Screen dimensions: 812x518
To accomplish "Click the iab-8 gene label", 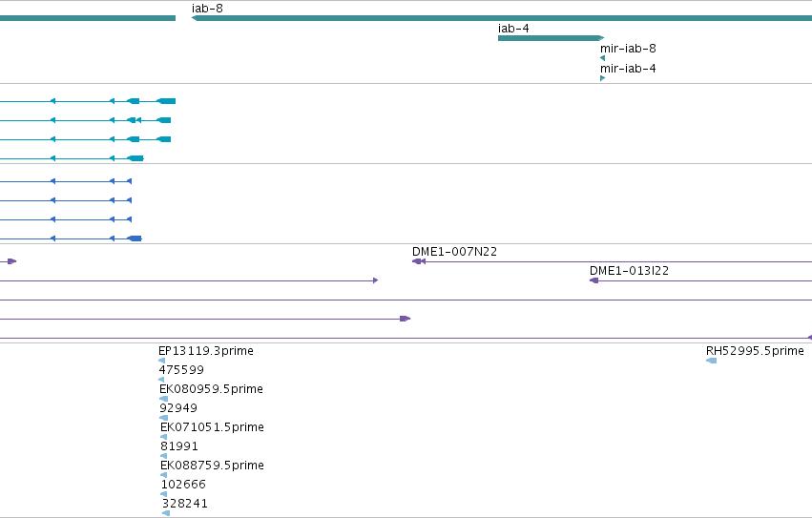I will (x=207, y=9).
